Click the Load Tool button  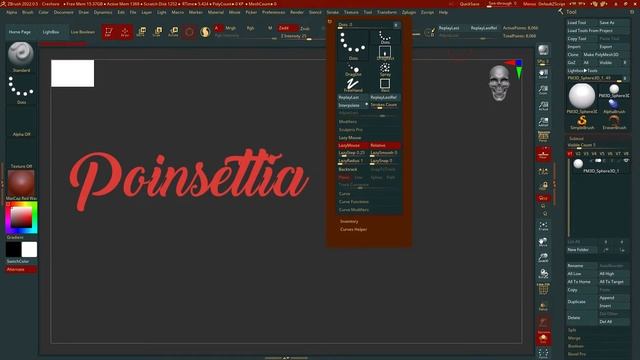[x=581, y=22]
